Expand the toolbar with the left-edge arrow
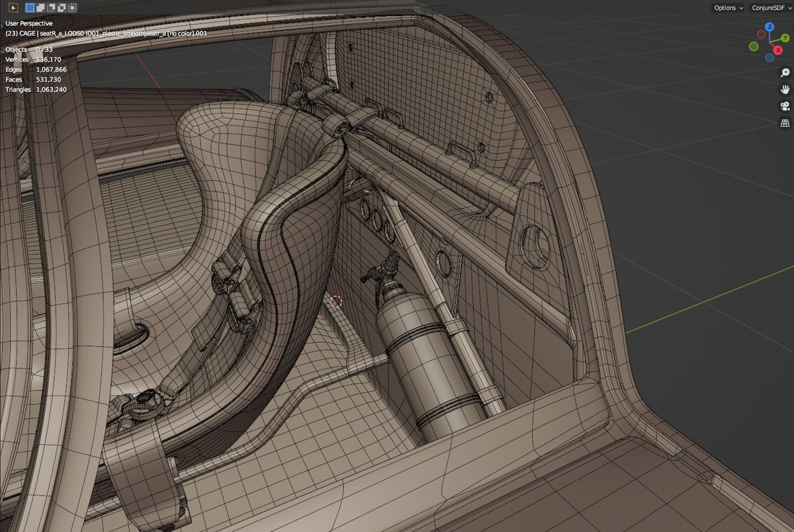 click(x=3, y=26)
